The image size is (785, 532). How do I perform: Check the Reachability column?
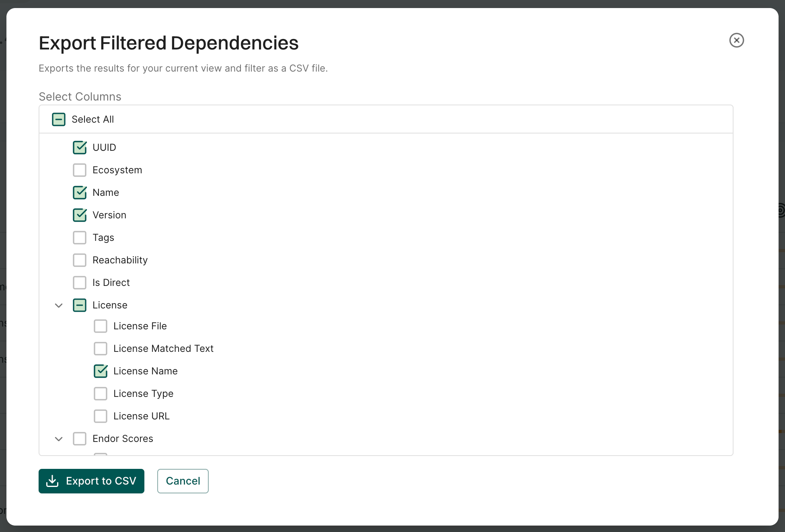[x=80, y=260]
